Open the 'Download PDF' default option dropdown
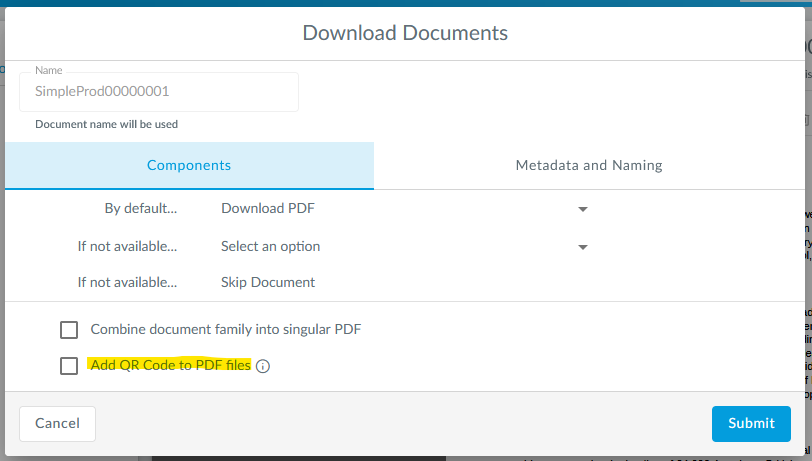 pyautogui.click(x=400, y=209)
